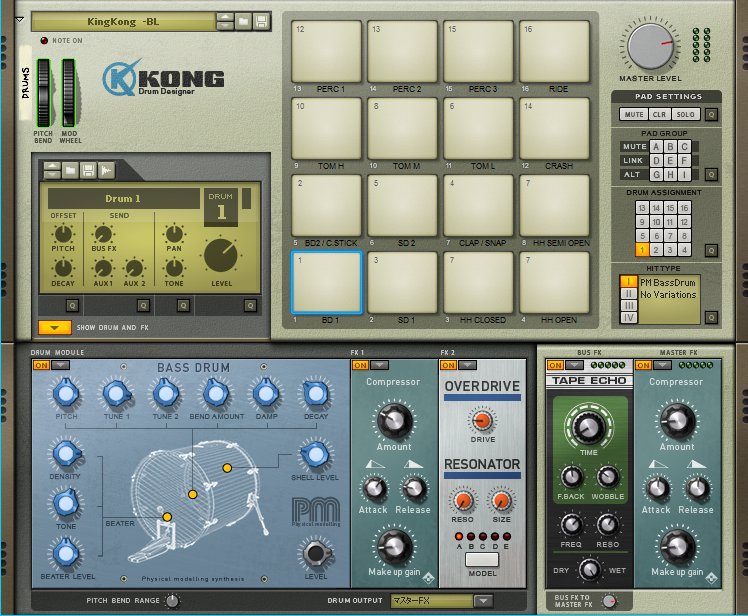The width and height of the screenshot is (748, 616).
Task: Trigger the HH CLOSED pad
Action: tap(478, 282)
